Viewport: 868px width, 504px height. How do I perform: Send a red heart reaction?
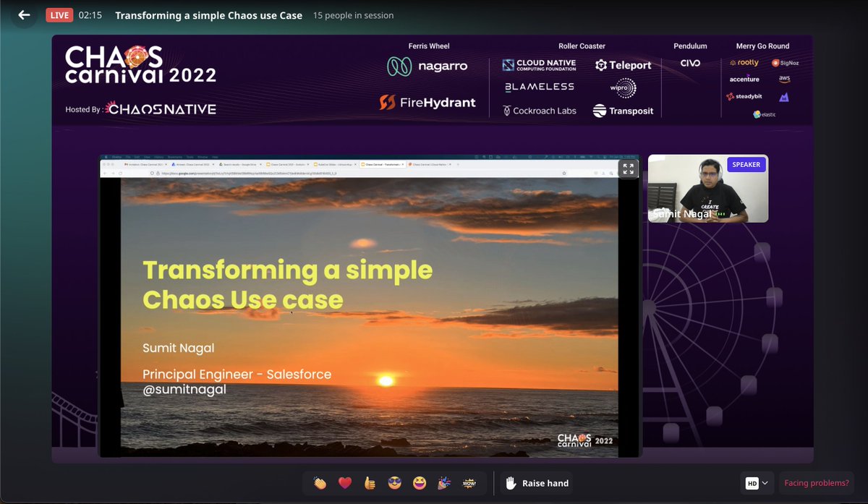345,483
